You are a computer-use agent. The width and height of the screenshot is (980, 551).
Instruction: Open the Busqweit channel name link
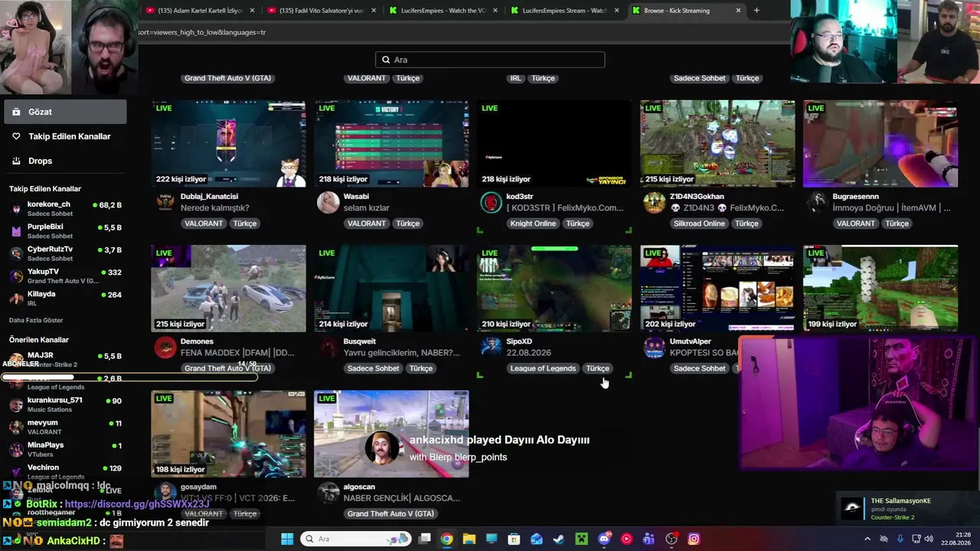[x=360, y=341]
